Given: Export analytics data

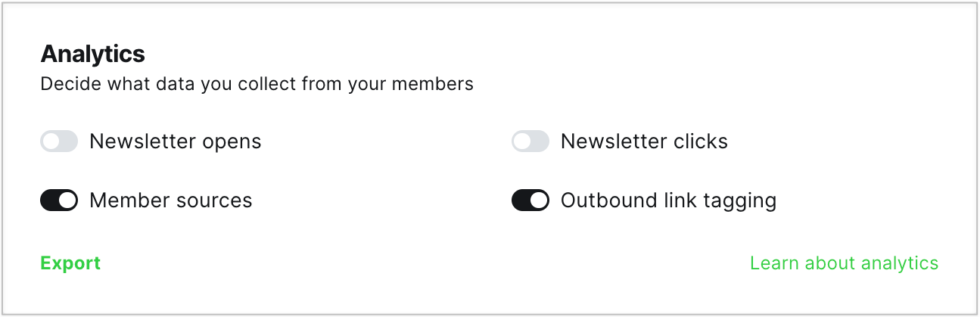Looking at the screenshot, I should 70,263.
